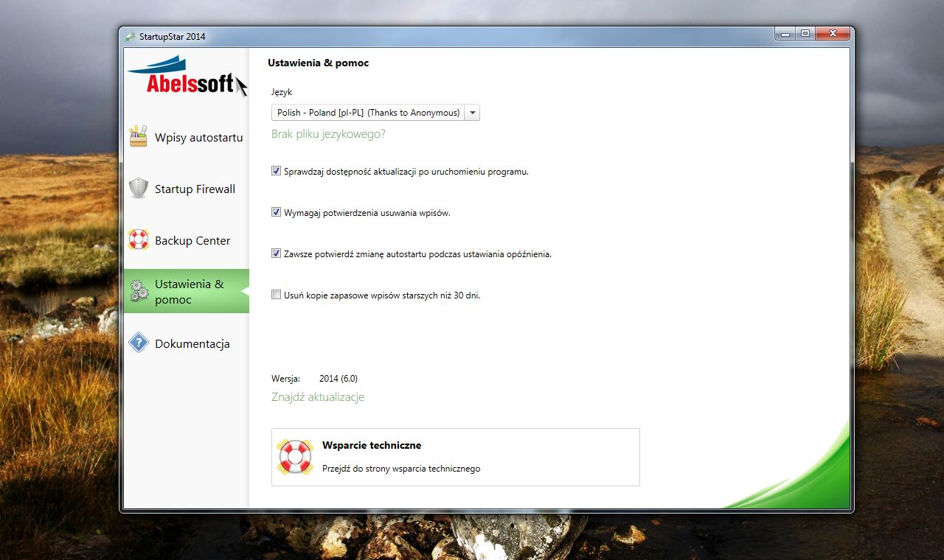Viewport: 944px width, 560px height.
Task: Open Dokumentacja from the sidebar
Action: click(x=186, y=343)
